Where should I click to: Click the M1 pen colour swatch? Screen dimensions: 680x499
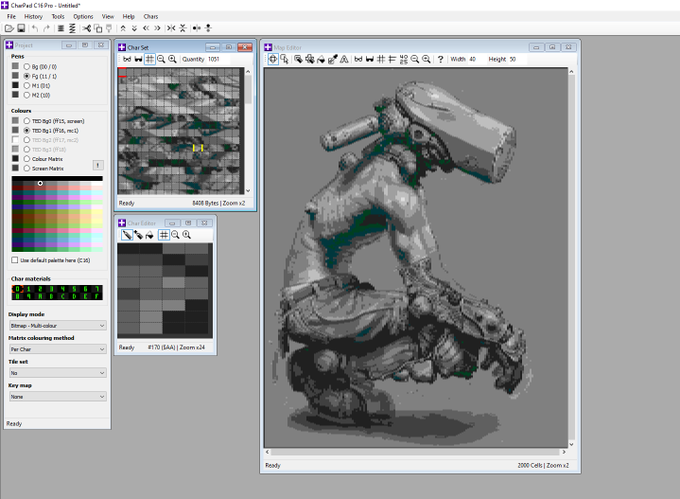pos(15,85)
